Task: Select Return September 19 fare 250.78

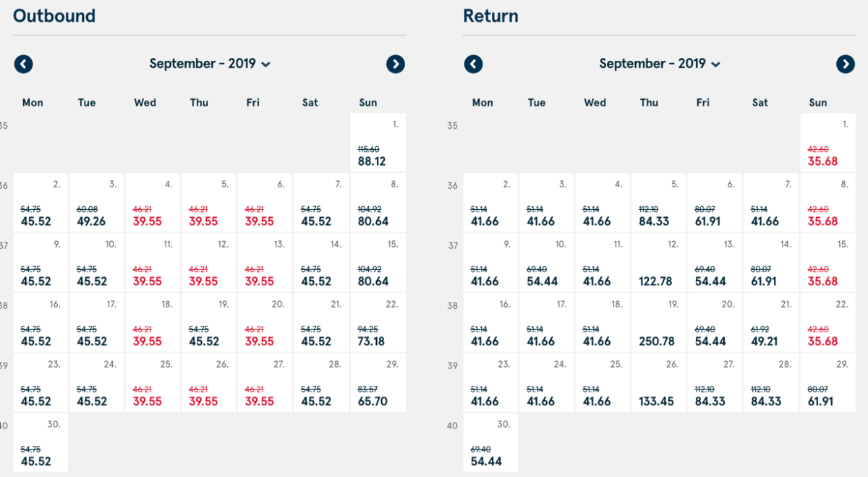Action: (659, 324)
